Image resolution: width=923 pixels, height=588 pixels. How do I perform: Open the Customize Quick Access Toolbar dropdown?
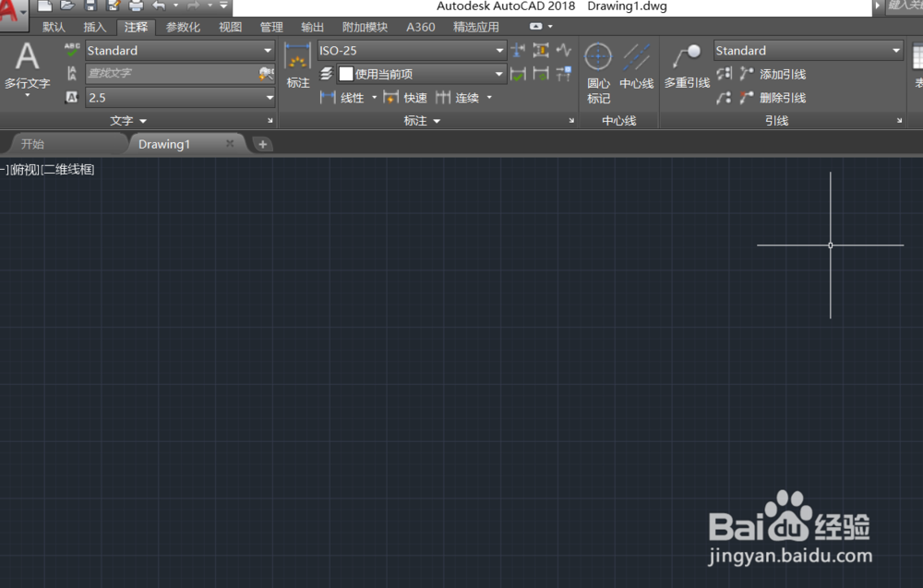click(x=223, y=6)
